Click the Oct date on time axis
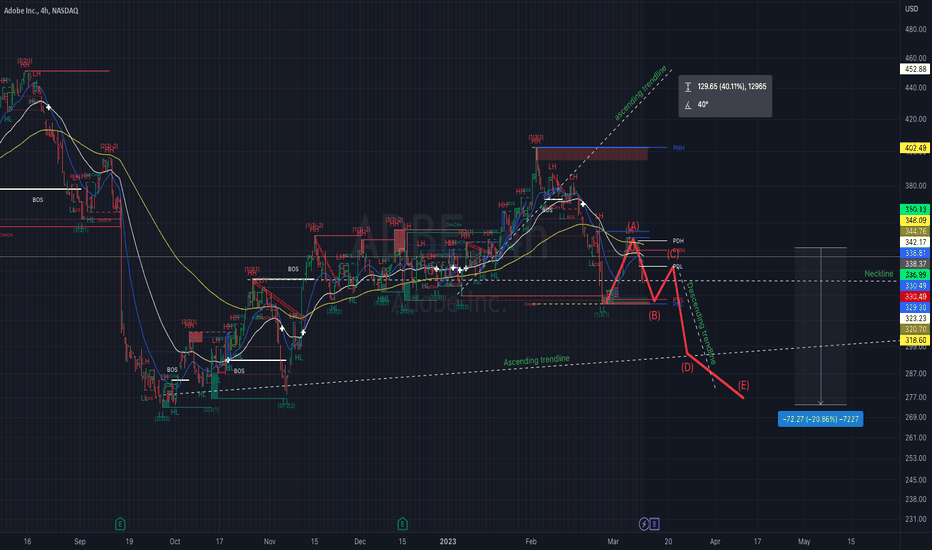932x550 pixels. (175, 542)
